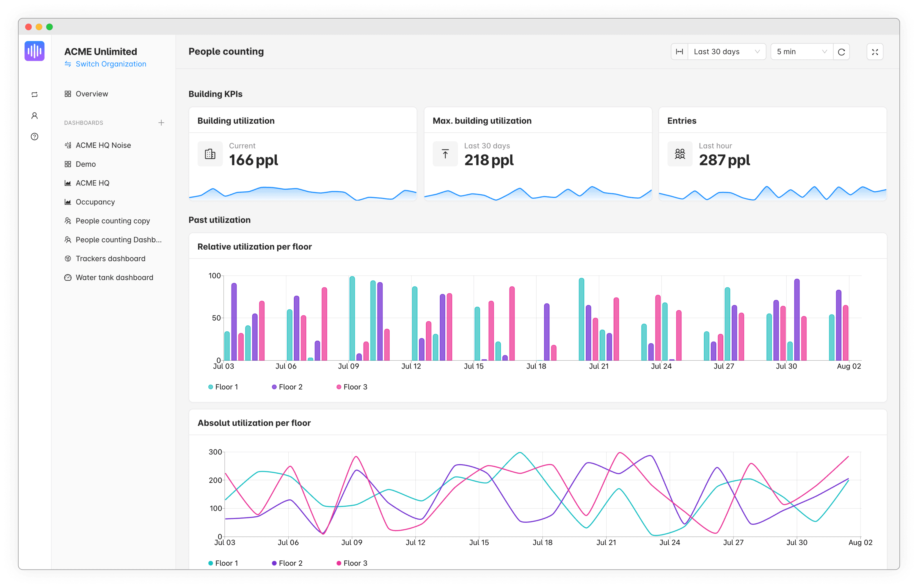Click the refresh icon in header
This screenshot has width=918, height=588.
[841, 52]
